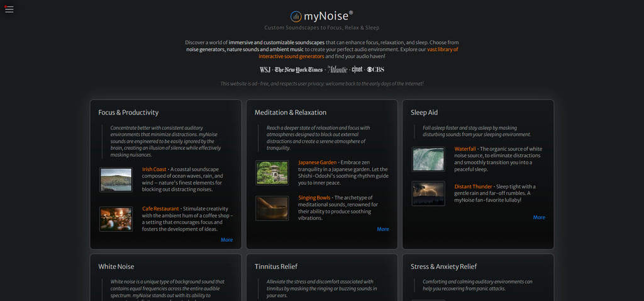Open the Irish Coast thumbnail image
644x301 pixels.
(116, 179)
